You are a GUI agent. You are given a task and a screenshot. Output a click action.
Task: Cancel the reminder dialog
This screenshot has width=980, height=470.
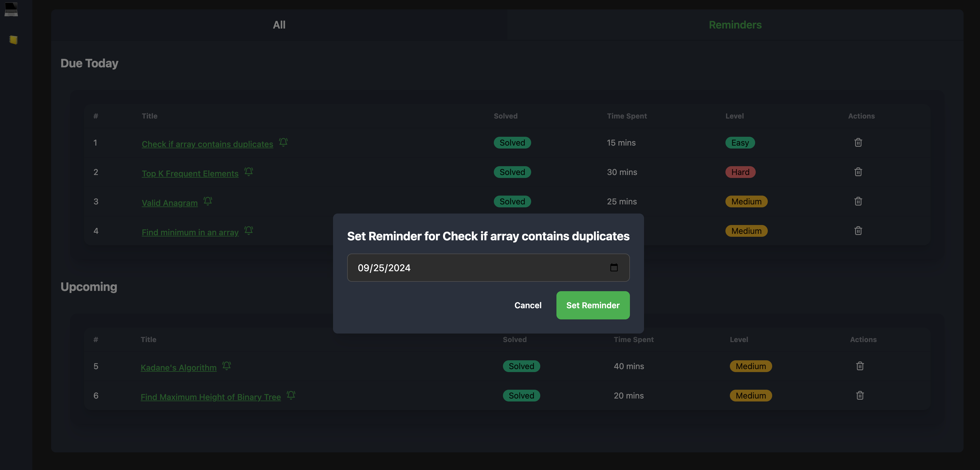tap(528, 305)
